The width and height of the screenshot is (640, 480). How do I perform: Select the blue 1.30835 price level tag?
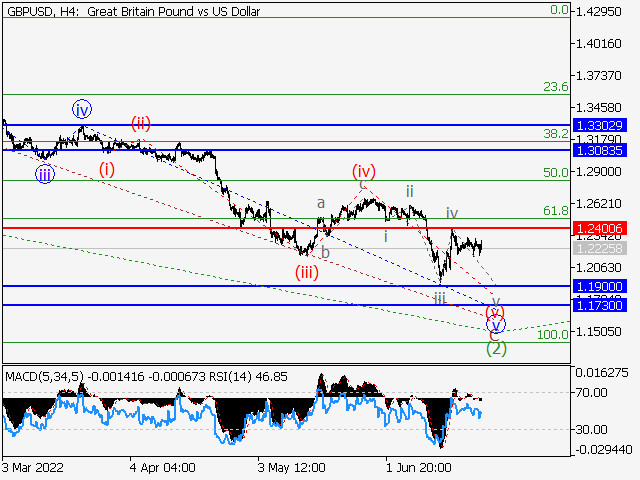(x=600, y=150)
